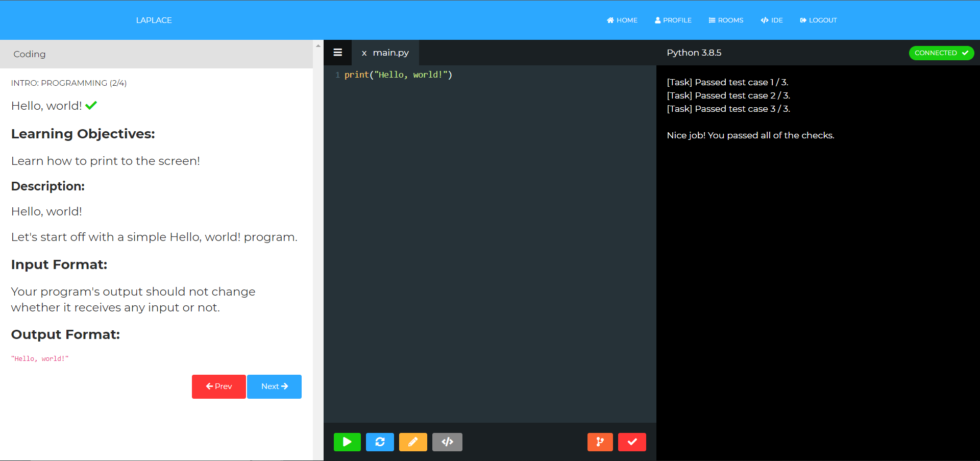
Task: Click '[Task] Passed test case 1 / 3.' line
Action: tap(727, 82)
